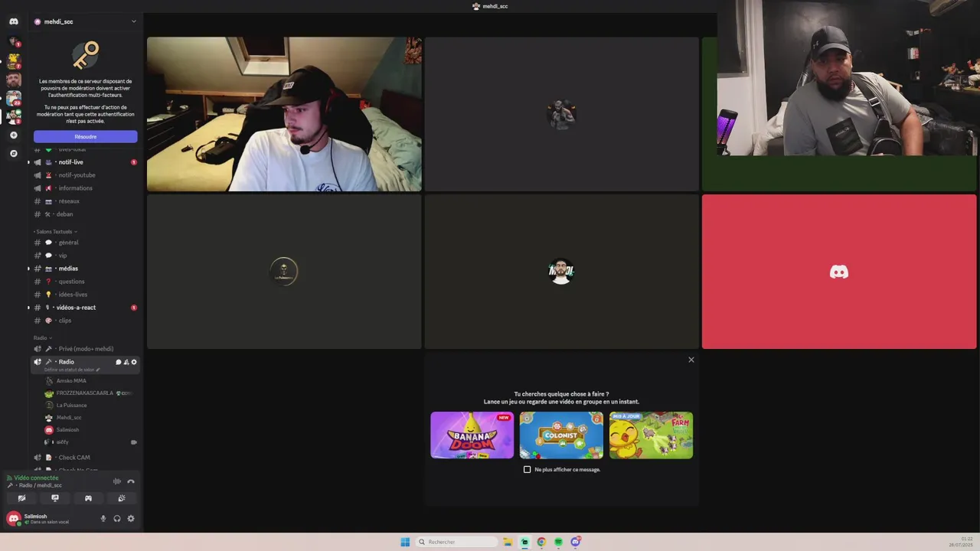Open text chat icon of Radio channel
This screenshot has height=551, width=980.
(119, 362)
